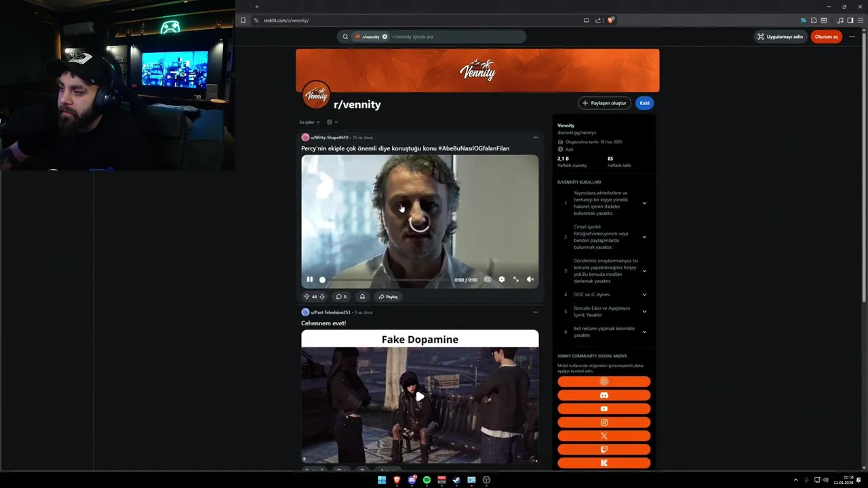Viewport: 868px width, 488px height.
Task: Toggle the browser sidebar panel
Action: (x=850, y=20)
